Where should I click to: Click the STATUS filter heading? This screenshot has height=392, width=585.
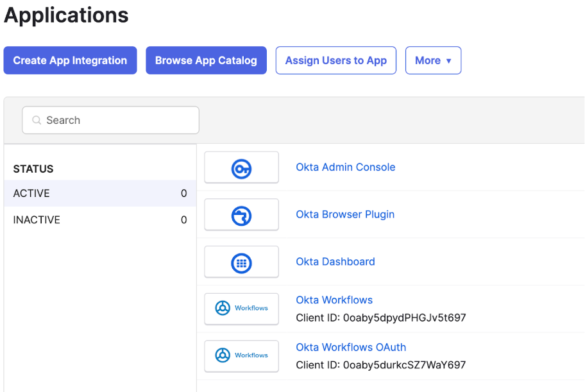point(33,169)
